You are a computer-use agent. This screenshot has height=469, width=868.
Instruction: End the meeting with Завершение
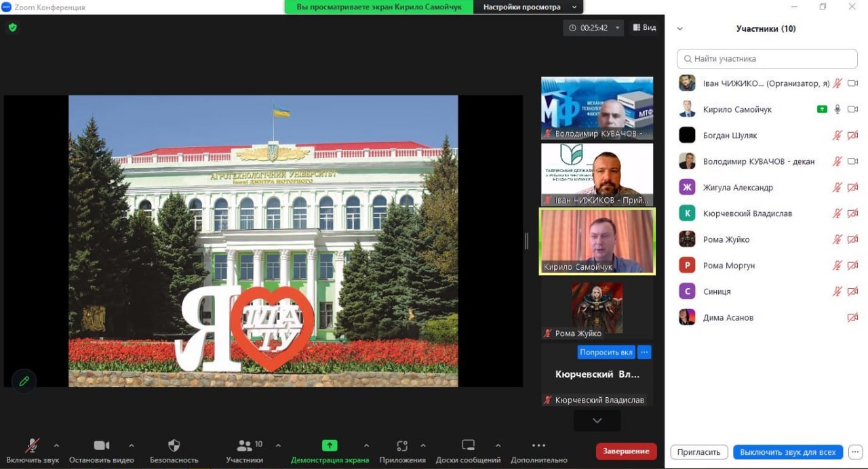pos(626,451)
